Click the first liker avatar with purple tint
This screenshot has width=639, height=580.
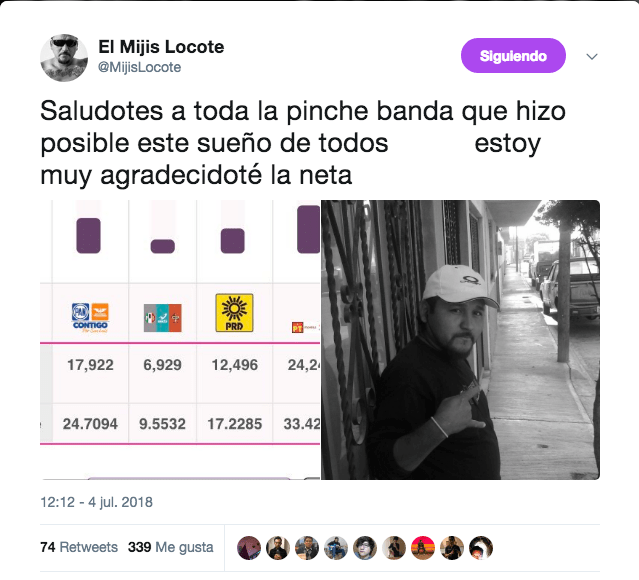[249, 547]
